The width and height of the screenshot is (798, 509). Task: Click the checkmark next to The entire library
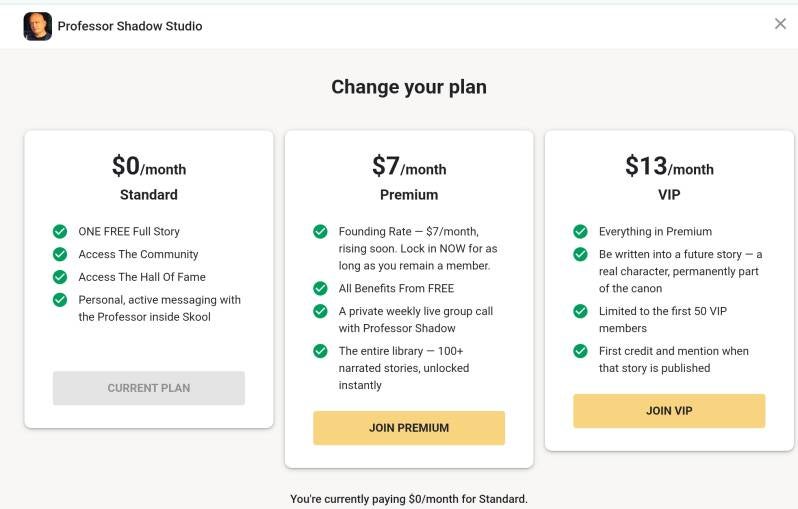320,351
